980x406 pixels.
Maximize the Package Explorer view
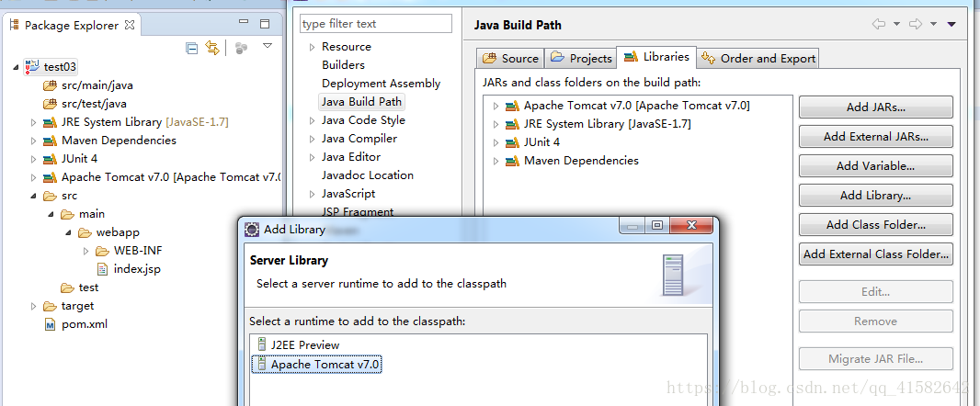(x=267, y=25)
